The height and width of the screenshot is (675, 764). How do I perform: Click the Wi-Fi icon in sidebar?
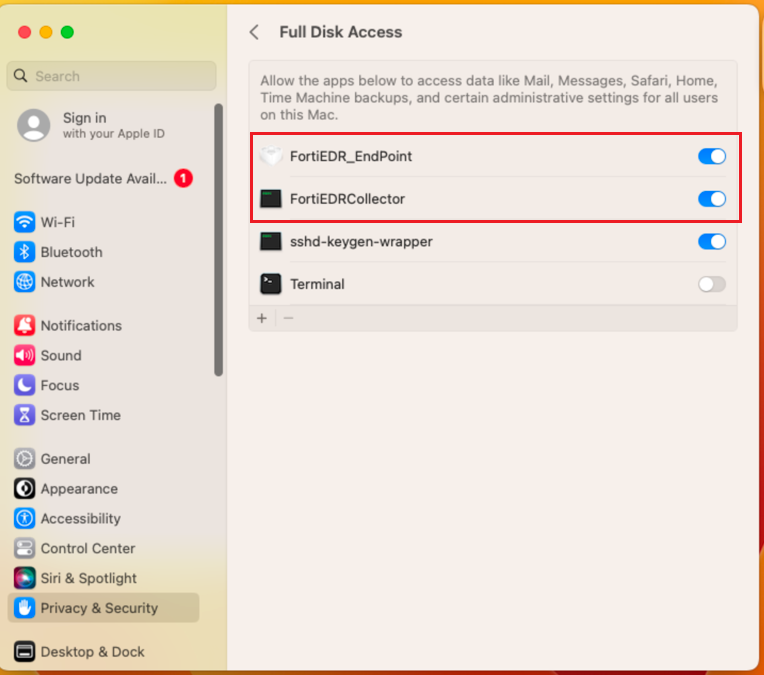(25, 222)
